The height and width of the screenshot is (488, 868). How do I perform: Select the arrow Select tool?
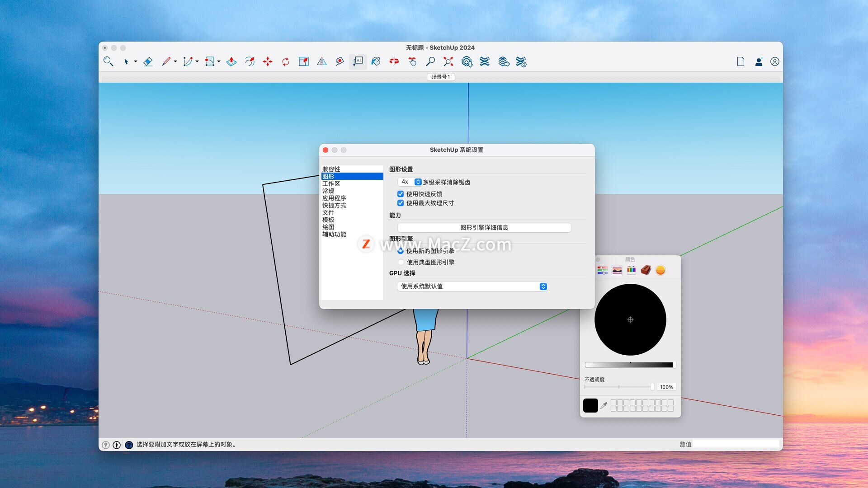click(x=126, y=61)
